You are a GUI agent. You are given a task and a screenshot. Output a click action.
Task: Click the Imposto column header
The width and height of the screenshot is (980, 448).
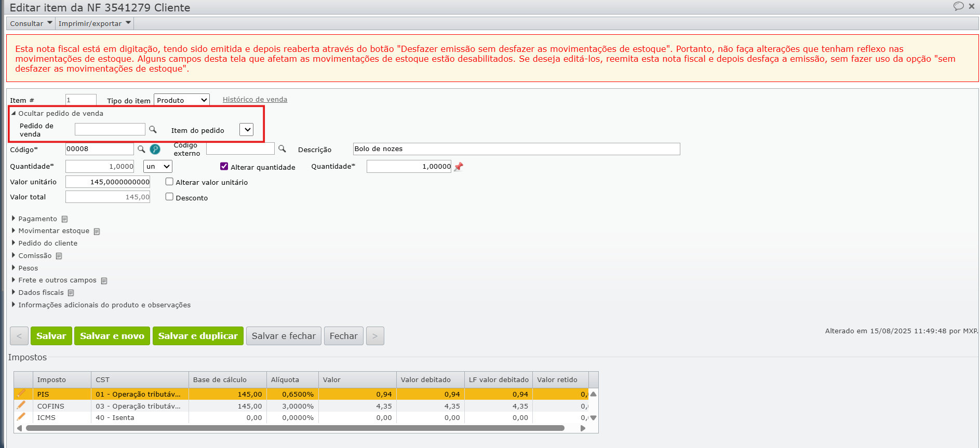pyautogui.click(x=62, y=380)
